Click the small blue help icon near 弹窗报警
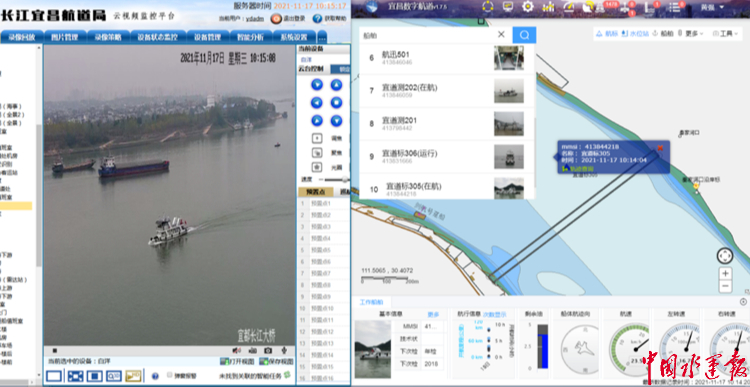This screenshot has height=387, width=750. click(x=155, y=376)
